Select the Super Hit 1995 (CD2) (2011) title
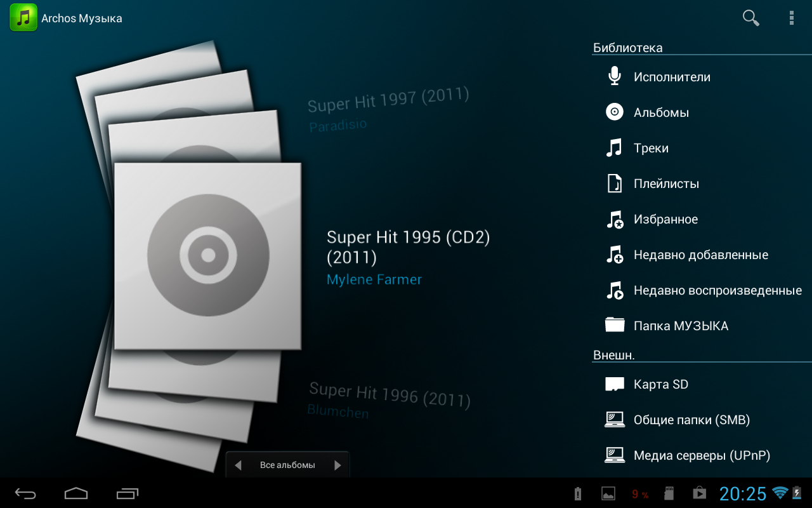The height and width of the screenshot is (508, 812). 409,247
